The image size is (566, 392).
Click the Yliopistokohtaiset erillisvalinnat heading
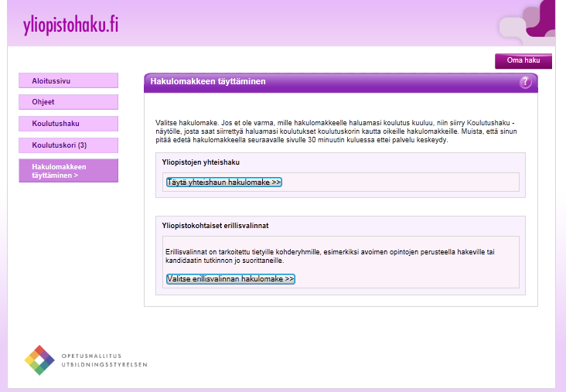coord(215,226)
